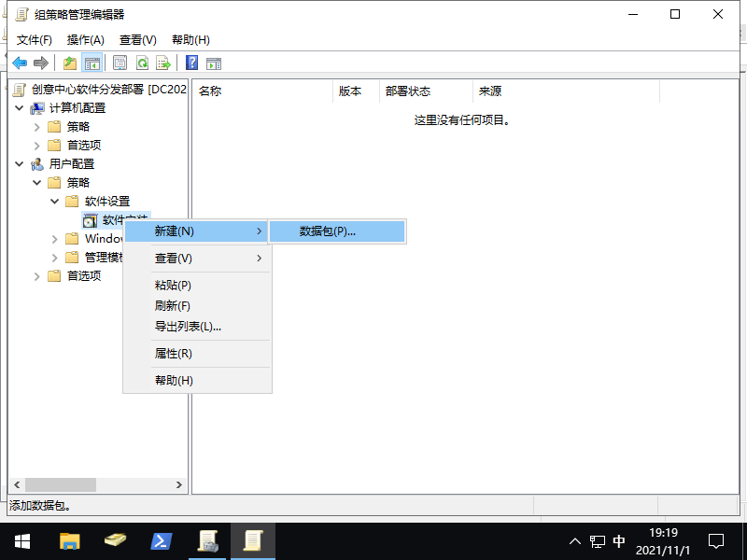Switch to the Group Policy Management taskbar window
The height and width of the screenshot is (560, 747).
click(x=208, y=541)
